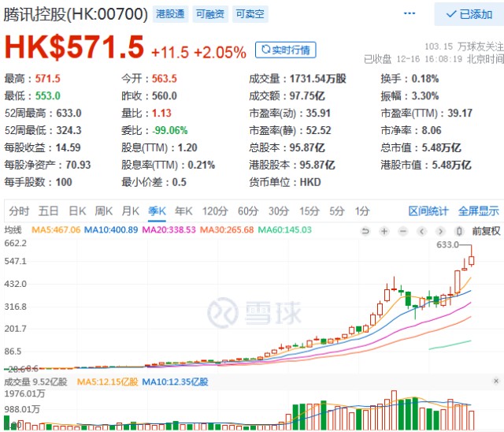Screen dimensions: 504x432
Task: Switch to the 120分 chart tab
Action: (x=215, y=211)
